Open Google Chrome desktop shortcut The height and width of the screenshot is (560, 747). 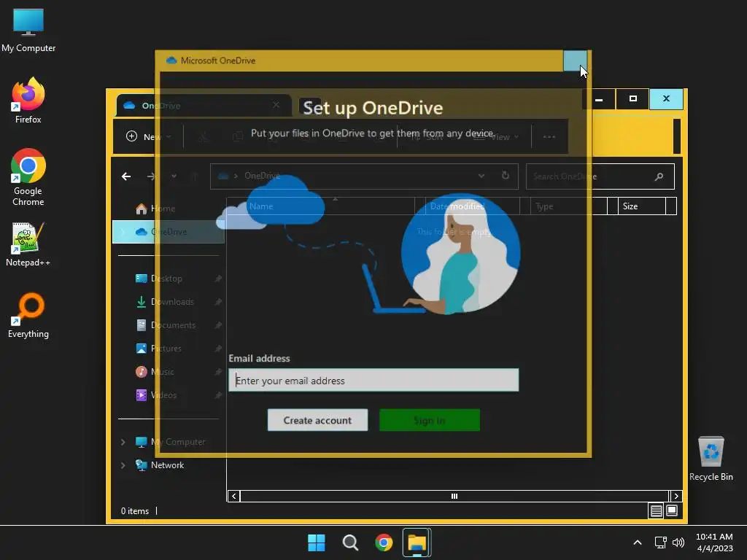[x=28, y=177]
